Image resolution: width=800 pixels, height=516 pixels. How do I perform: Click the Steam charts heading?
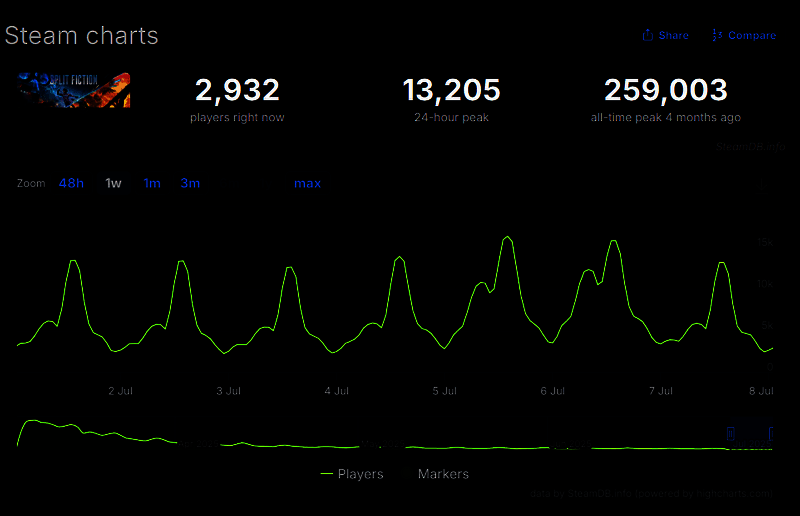pyautogui.click(x=82, y=36)
